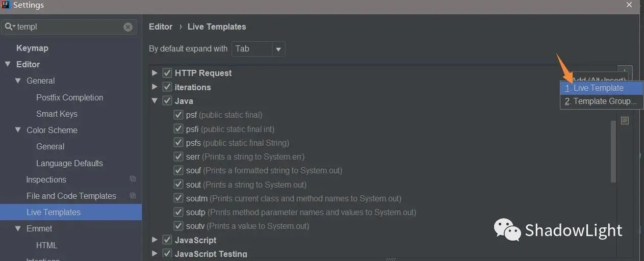Click project-level icon beside File and Code Templates
The image size is (644, 261).
tap(133, 196)
